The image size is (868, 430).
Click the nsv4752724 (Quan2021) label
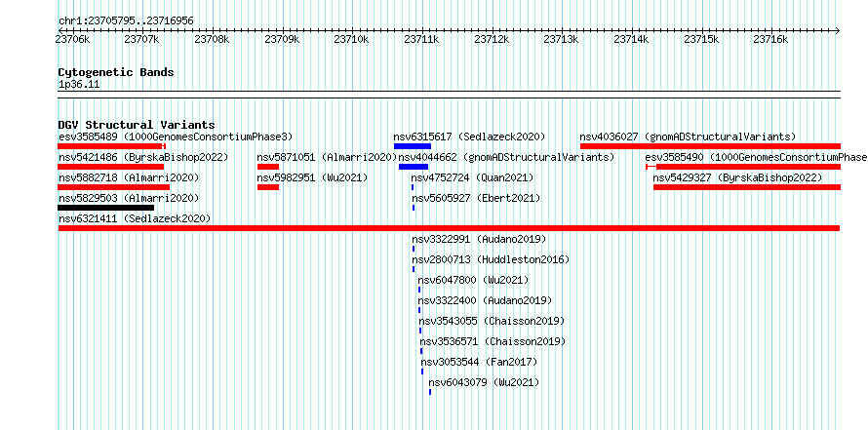coord(472,177)
